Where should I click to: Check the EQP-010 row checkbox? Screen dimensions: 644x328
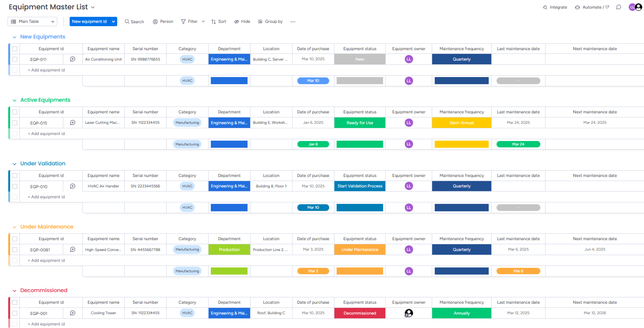pyautogui.click(x=15, y=186)
